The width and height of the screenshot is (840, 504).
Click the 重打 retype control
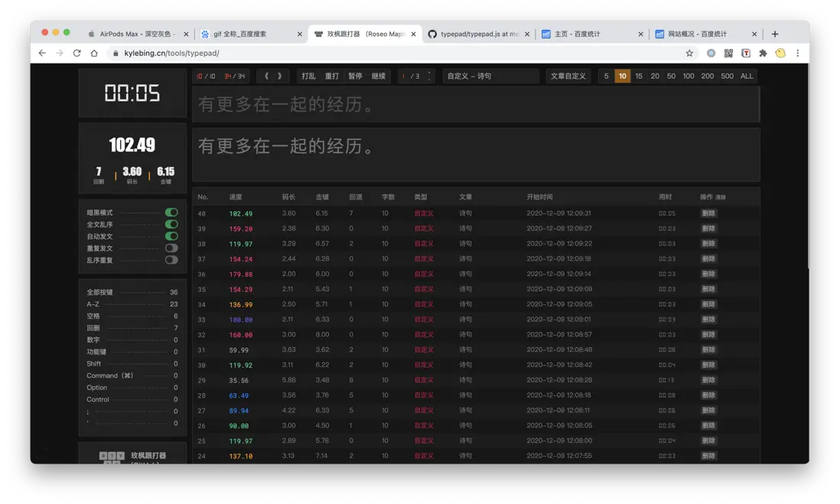point(332,76)
